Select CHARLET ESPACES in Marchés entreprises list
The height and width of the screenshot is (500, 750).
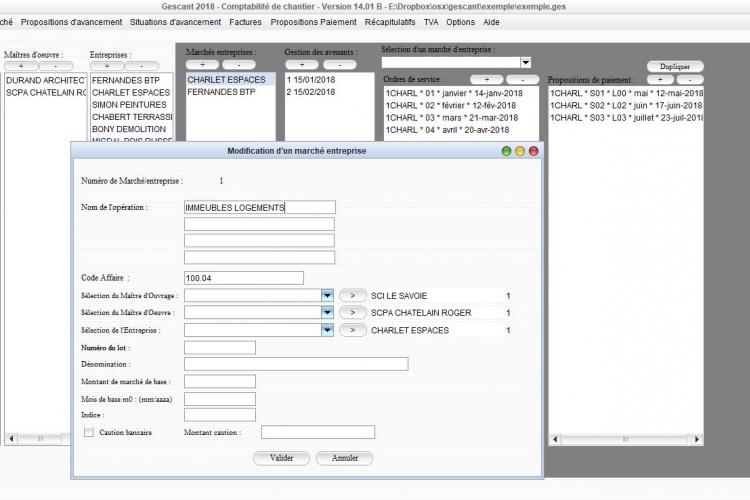click(231, 79)
